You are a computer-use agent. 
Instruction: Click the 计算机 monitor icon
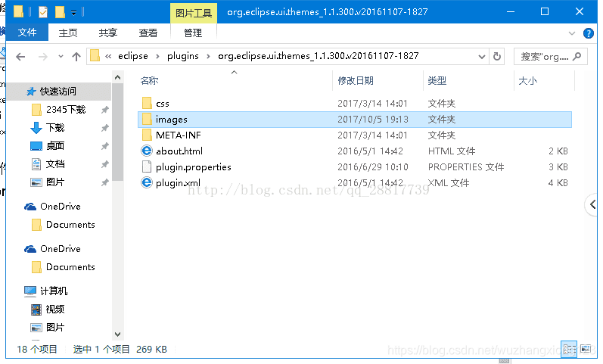[30, 291]
